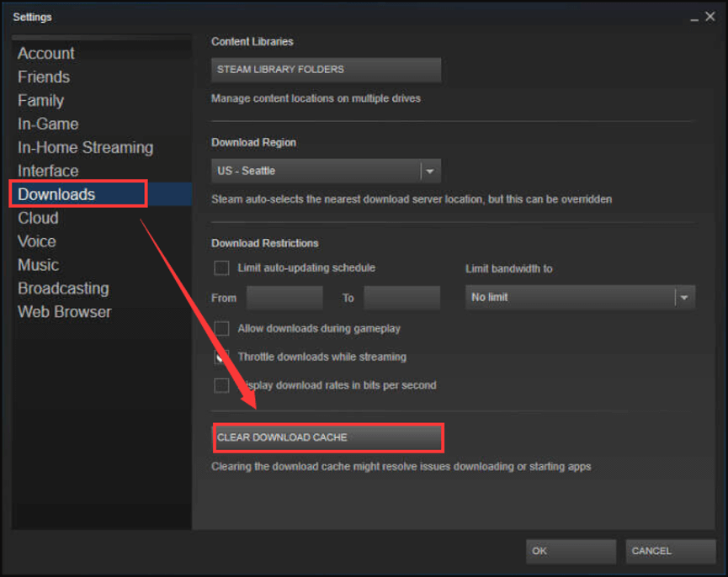Open the Download Region dropdown showing US - Seattle

click(x=326, y=171)
